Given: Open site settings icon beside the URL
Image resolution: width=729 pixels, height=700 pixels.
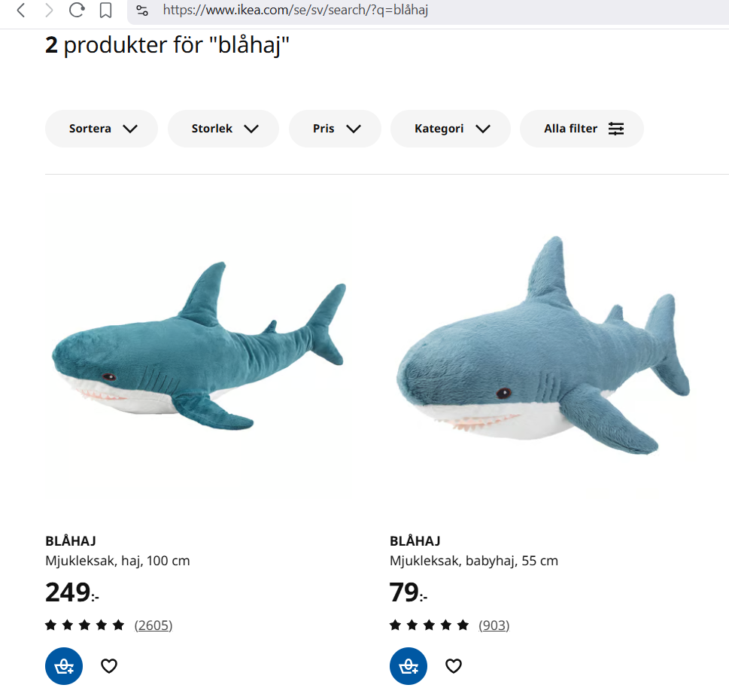Looking at the screenshot, I should point(142,11).
